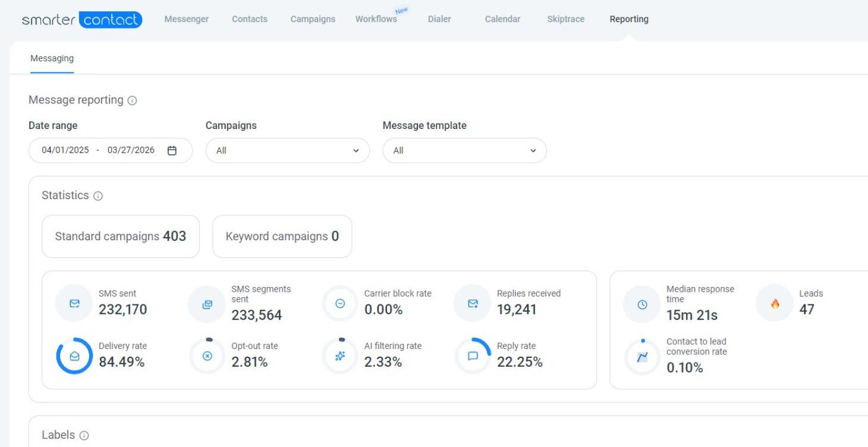
Task: Click the Replies received value 19,241
Action: coord(517,310)
